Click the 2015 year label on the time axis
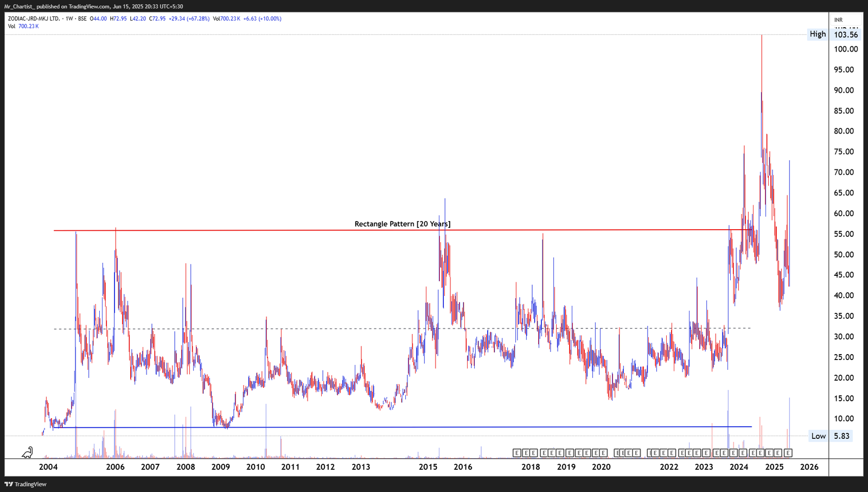The width and height of the screenshot is (868, 492). (428, 467)
